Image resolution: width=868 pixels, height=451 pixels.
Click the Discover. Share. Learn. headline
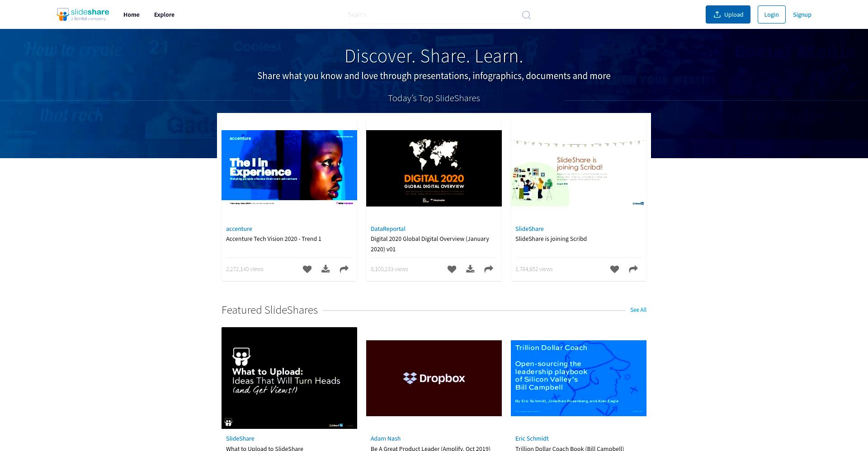click(x=434, y=56)
